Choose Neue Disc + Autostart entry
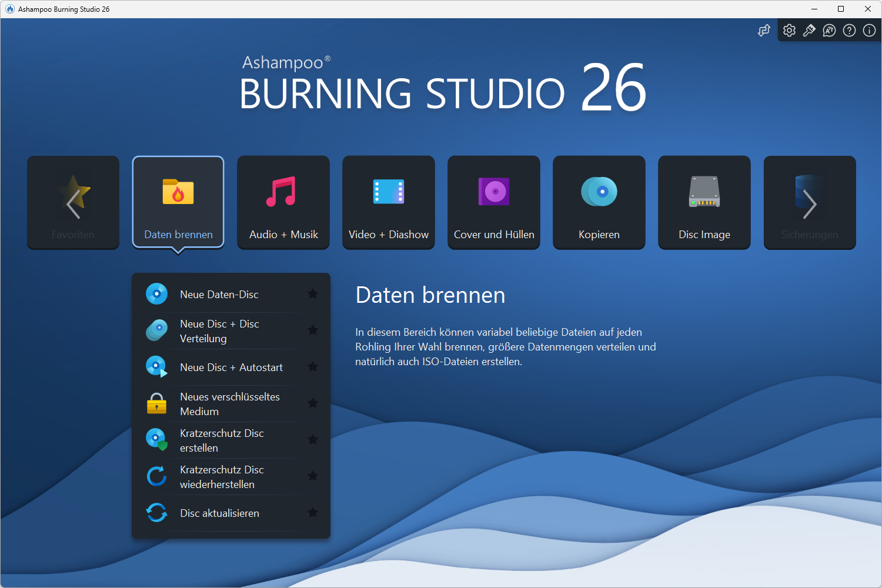 tap(231, 367)
